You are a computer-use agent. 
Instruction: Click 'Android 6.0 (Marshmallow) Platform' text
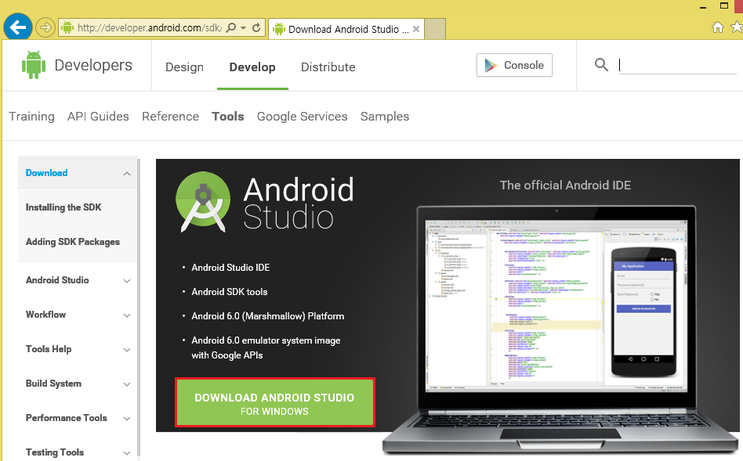click(x=268, y=316)
